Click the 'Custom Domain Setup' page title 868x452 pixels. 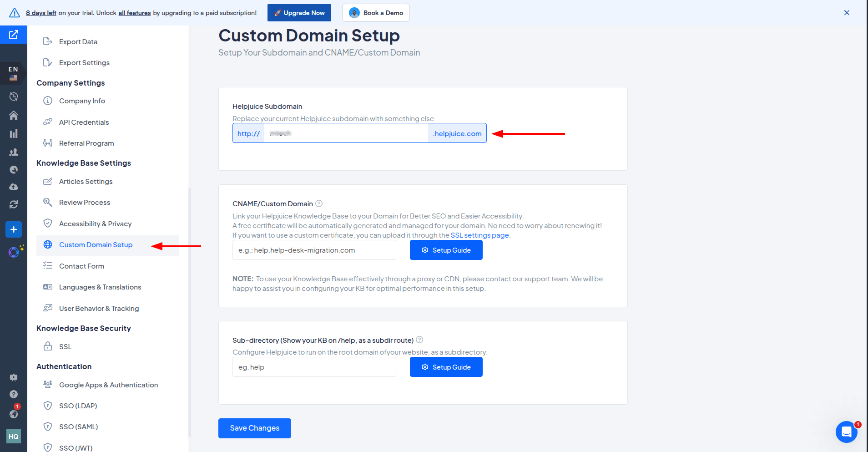point(309,36)
